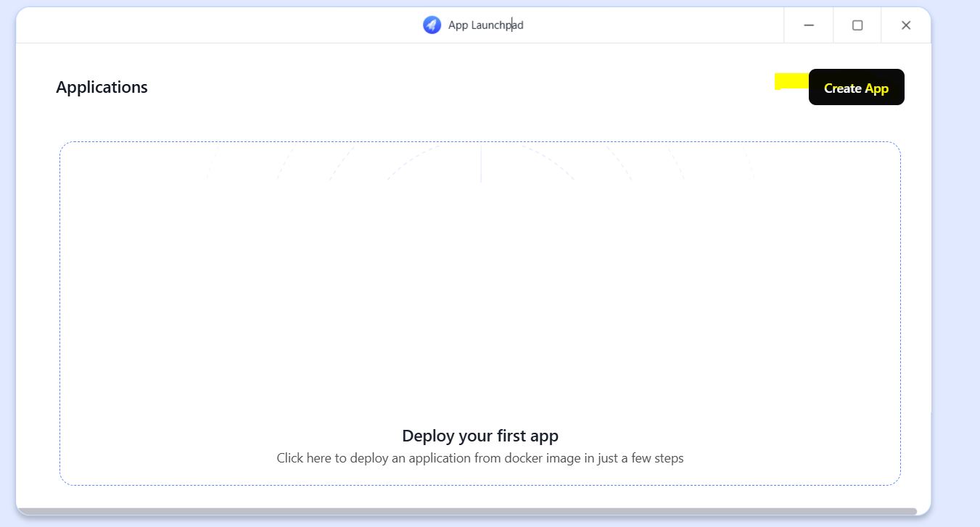Maximize the App Launchpad window
Screen dimensions: 980x527
point(857,25)
